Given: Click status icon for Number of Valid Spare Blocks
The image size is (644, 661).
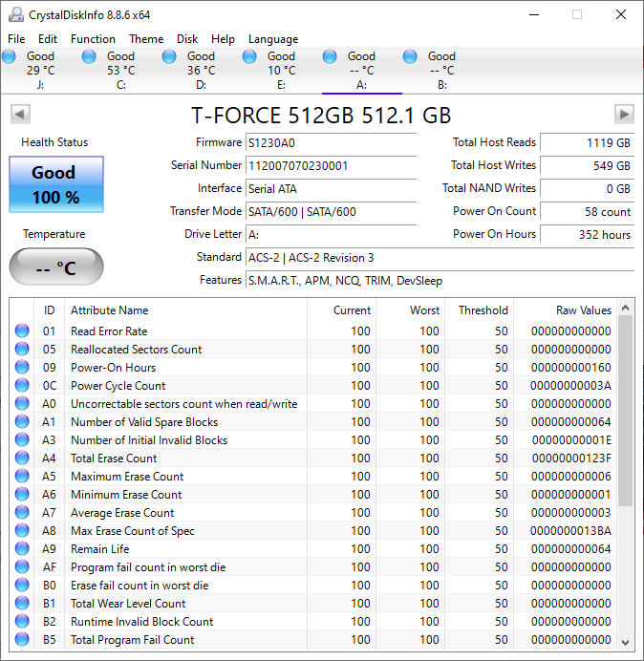Looking at the screenshot, I should point(22,421).
